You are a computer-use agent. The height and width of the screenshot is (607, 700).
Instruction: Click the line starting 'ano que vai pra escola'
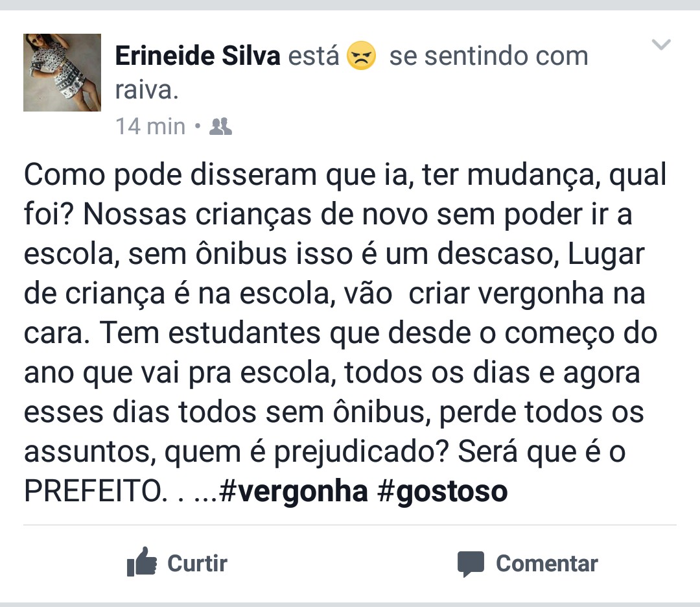point(332,373)
